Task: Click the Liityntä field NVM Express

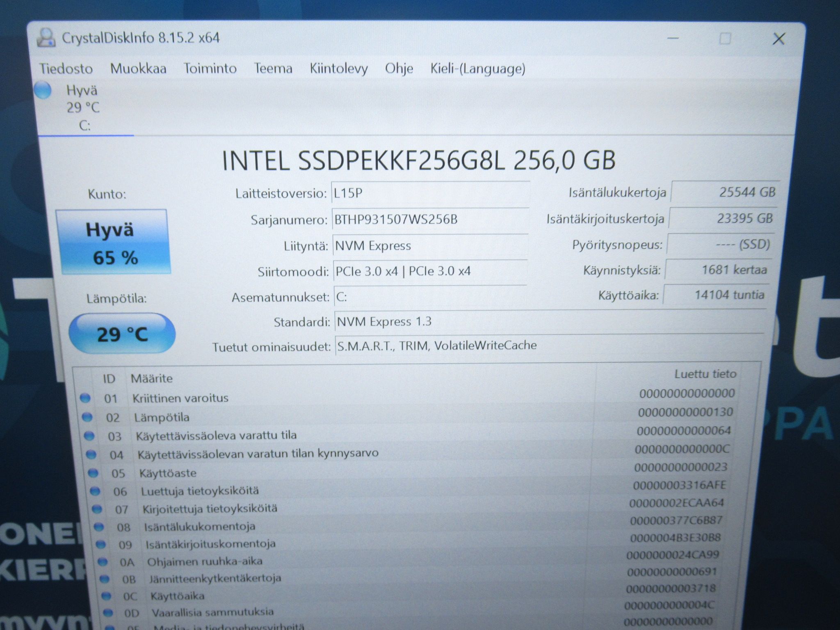Action: (x=430, y=246)
